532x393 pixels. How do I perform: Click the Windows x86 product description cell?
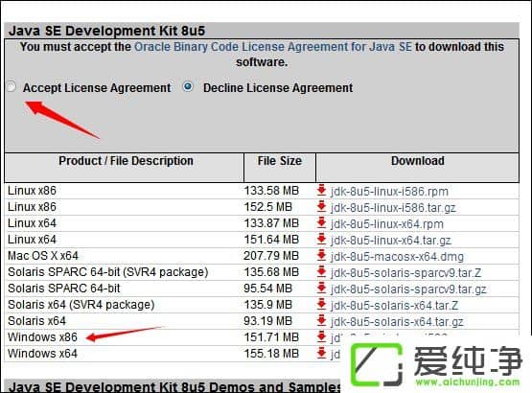(42, 337)
